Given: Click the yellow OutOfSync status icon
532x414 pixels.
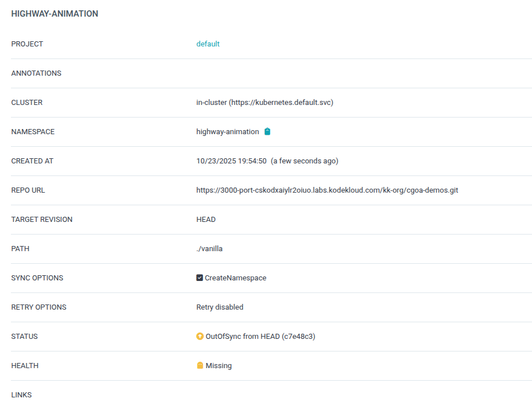Looking at the screenshot, I should pyautogui.click(x=199, y=337).
